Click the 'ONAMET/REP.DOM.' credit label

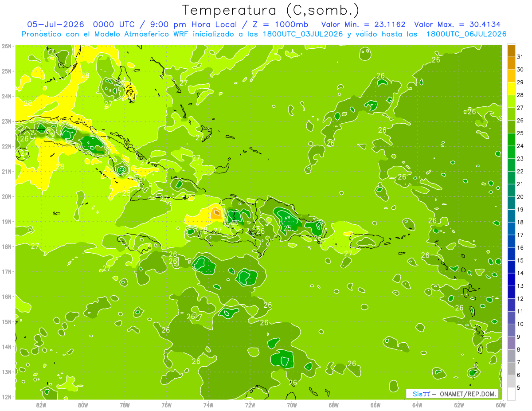[468, 394]
